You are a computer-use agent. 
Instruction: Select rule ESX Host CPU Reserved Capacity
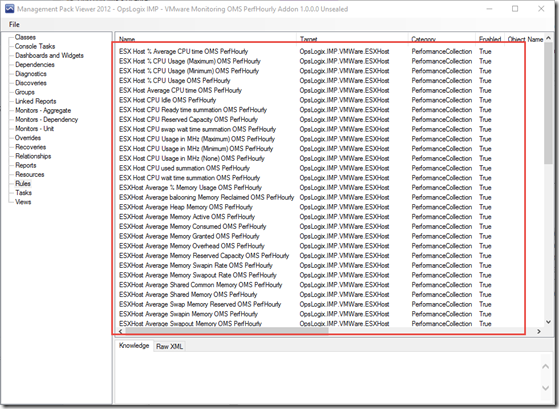(188, 119)
